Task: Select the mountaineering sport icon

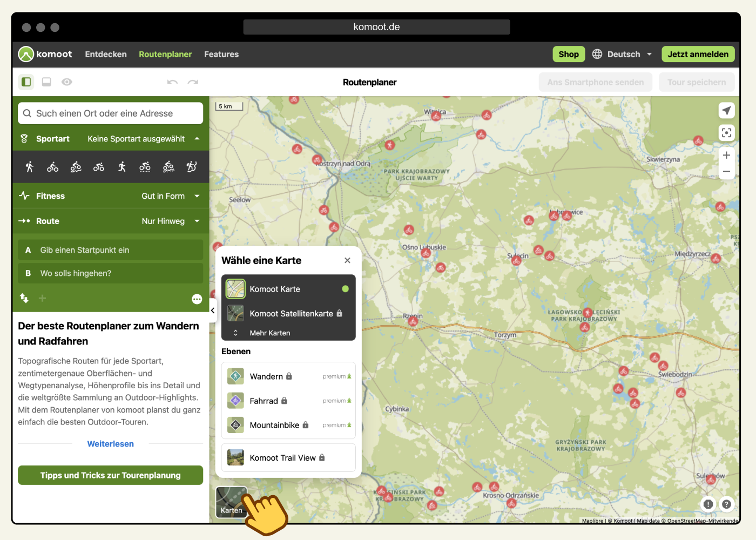Action: [192, 167]
